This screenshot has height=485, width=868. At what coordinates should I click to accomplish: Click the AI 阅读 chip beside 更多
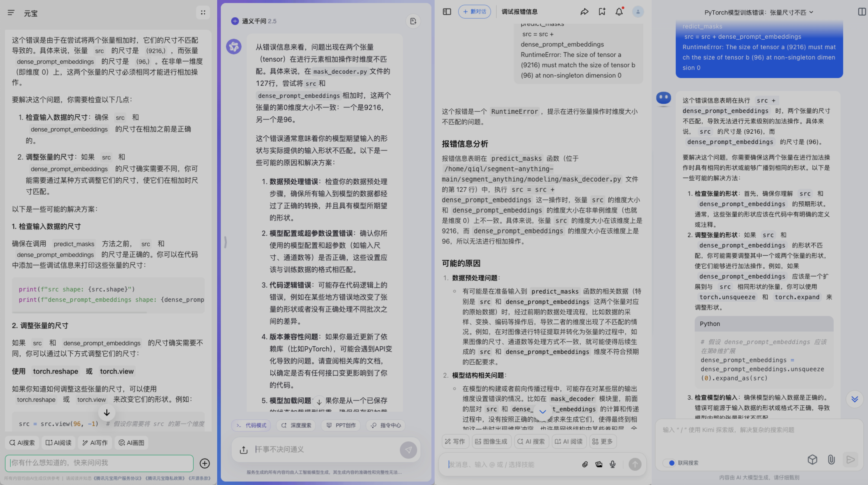click(x=569, y=441)
